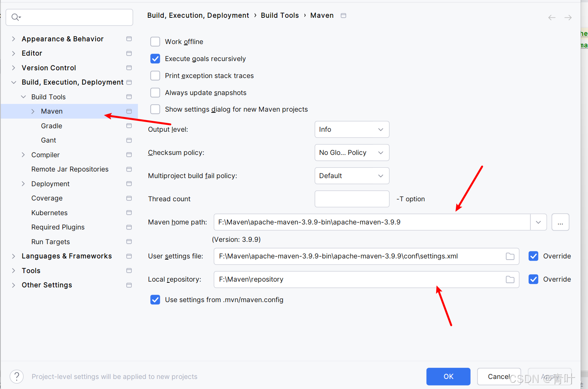The width and height of the screenshot is (588, 389).
Task: Click project-level icon beside Version Control
Action: coord(129,68)
